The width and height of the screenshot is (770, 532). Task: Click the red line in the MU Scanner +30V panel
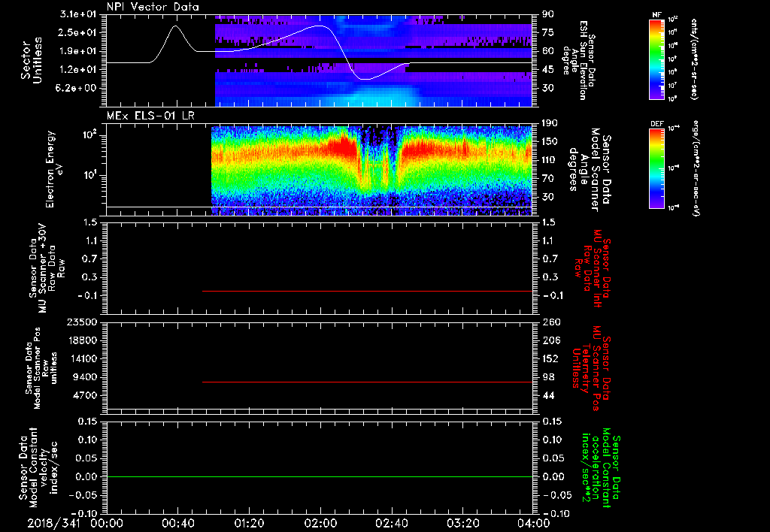tap(367, 291)
